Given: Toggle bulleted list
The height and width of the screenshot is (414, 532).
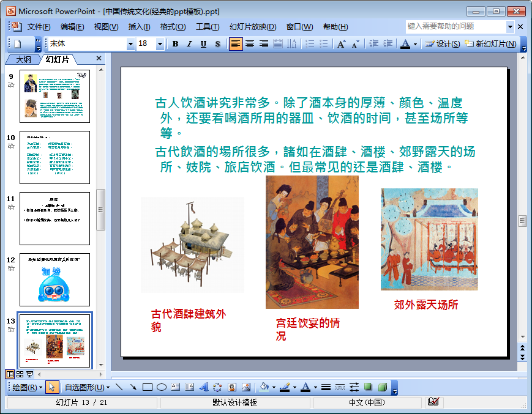Looking at the screenshot, I should point(324,43).
